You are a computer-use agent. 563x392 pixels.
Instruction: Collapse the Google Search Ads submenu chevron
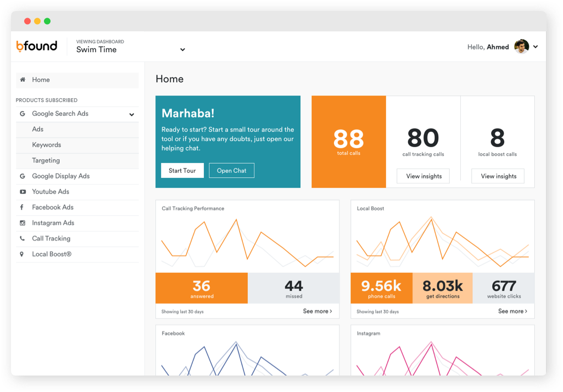132,115
